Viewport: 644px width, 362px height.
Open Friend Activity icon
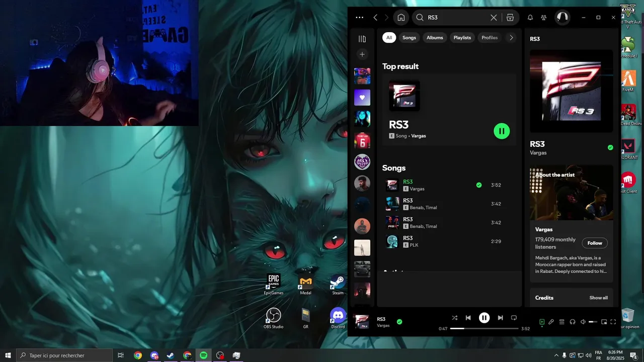(x=544, y=18)
